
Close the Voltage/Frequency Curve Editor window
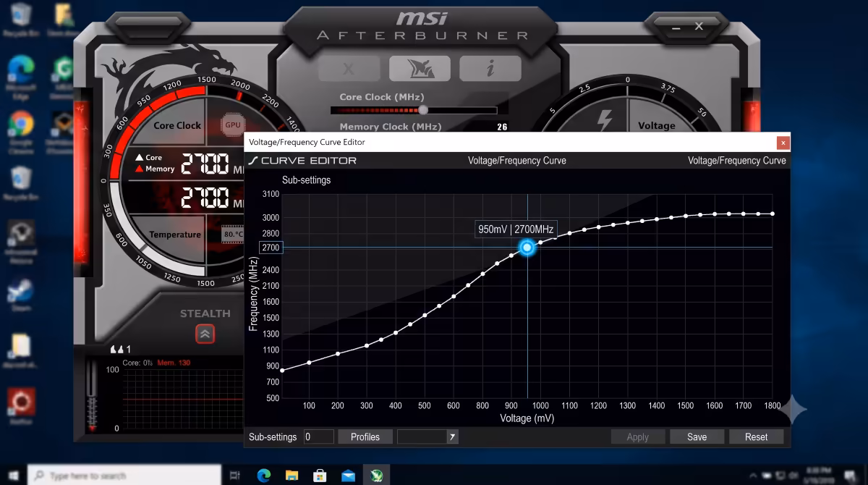[x=782, y=143]
